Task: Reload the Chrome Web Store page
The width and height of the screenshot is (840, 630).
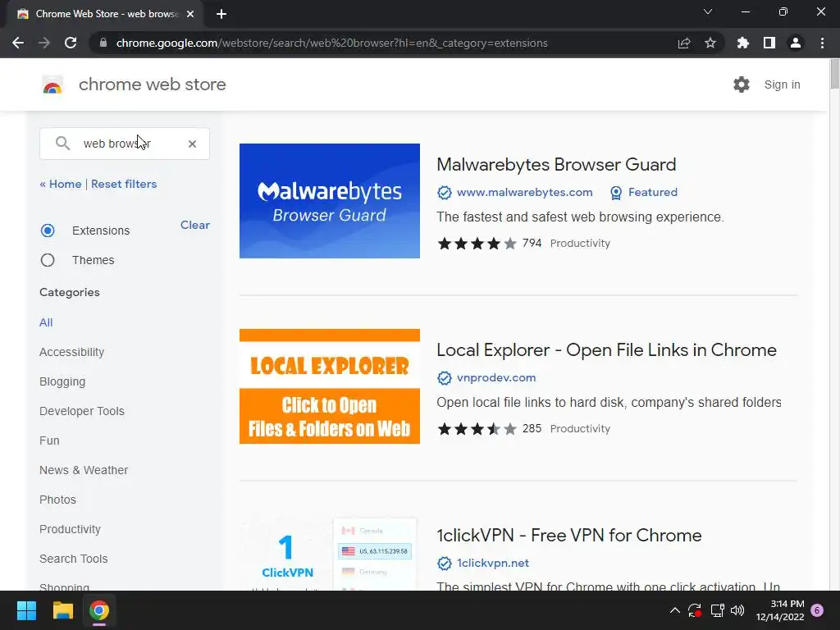Action: pos(71,43)
